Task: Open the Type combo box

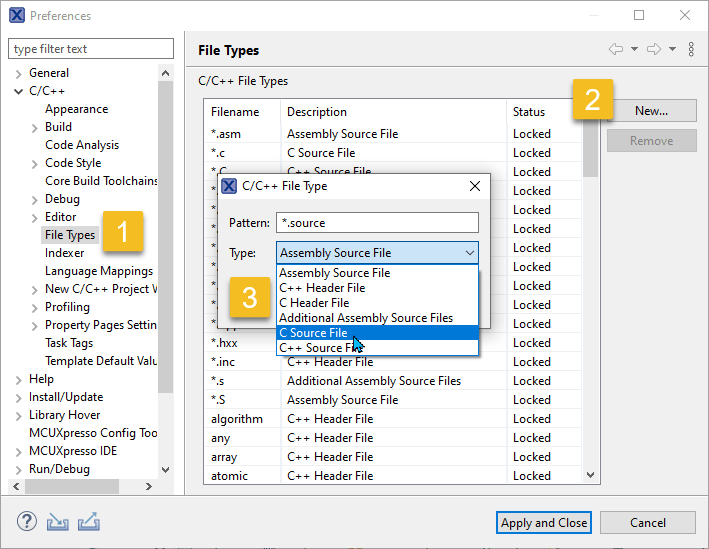Action: (x=378, y=253)
